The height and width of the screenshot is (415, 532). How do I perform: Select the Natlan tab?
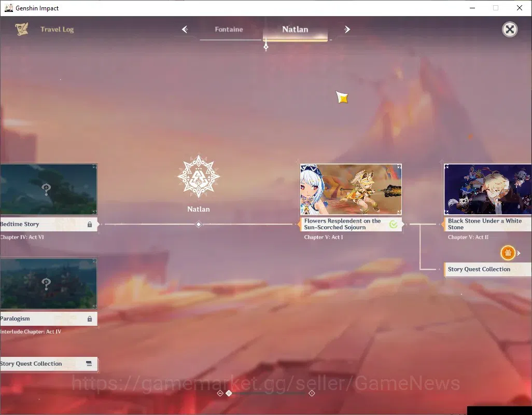point(295,30)
